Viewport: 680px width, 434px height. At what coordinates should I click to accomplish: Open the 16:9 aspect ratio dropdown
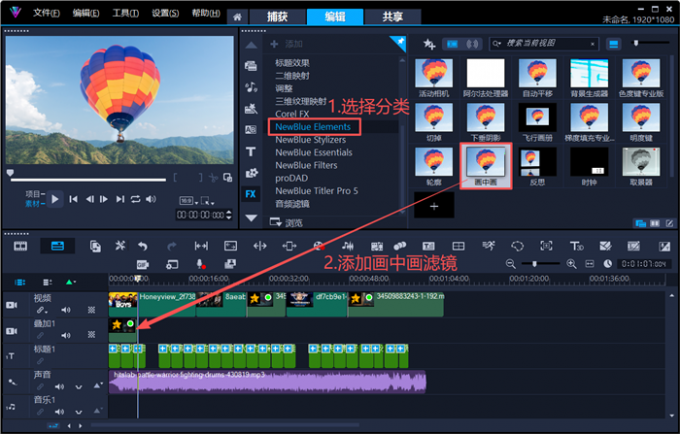pos(189,201)
